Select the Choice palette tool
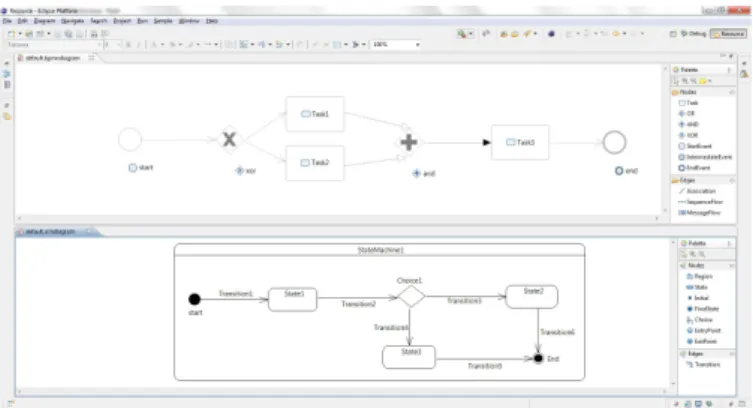The width and height of the screenshot is (753, 408). (699, 320)
